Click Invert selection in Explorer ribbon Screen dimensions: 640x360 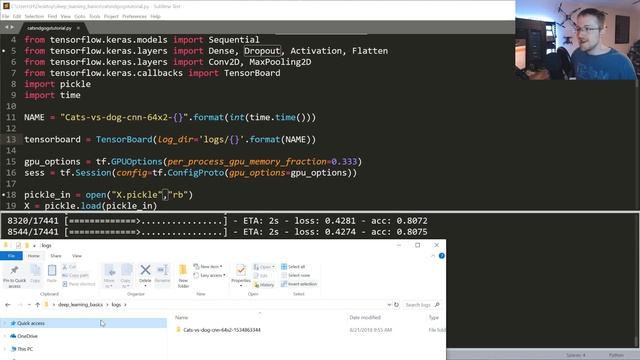pos(299,284)
